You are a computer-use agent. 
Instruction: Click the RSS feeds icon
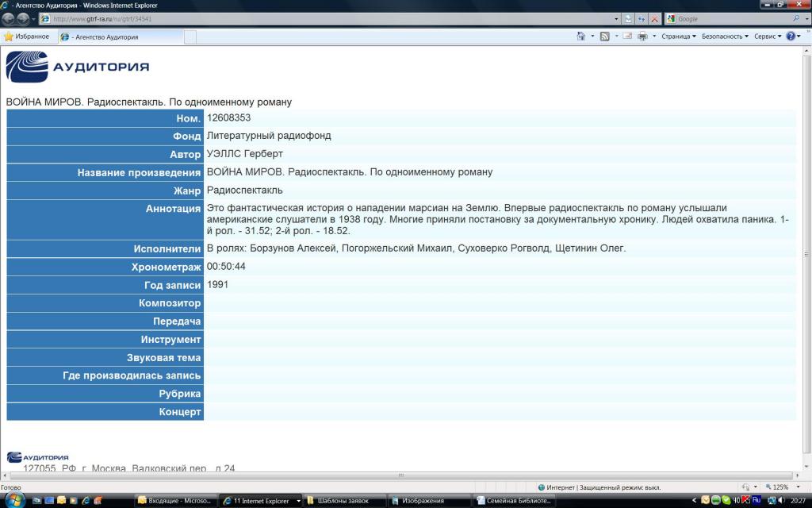[x=604, y=37]
